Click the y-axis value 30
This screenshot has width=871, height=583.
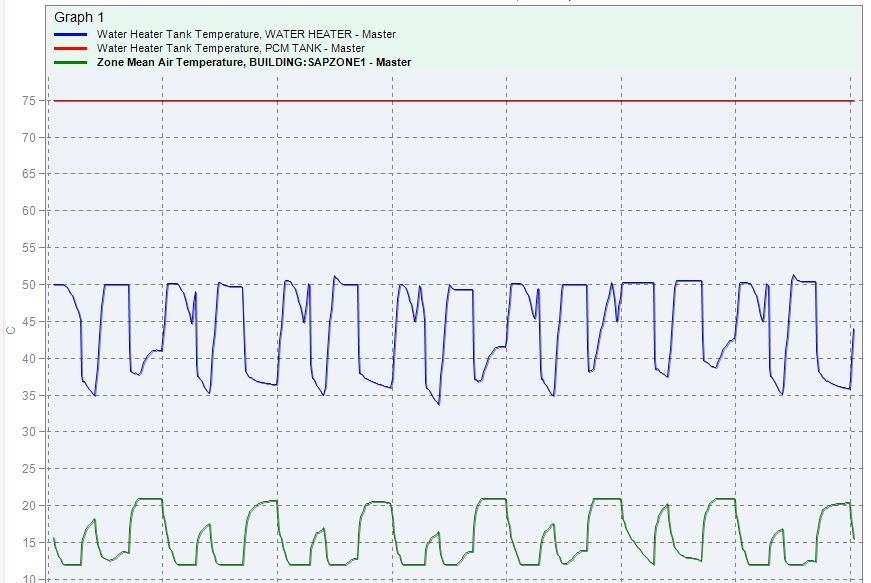[x=29, y=431]
